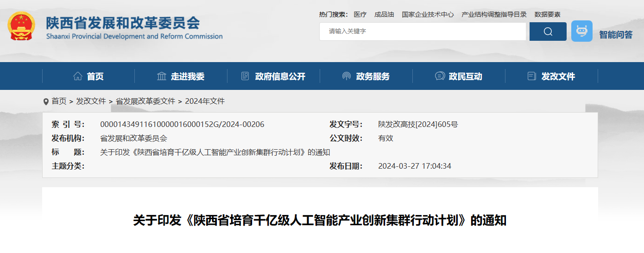Viewport: 644px width, 253px height.
Task: Go to the 政务服务 navigation tab
Action: tap(373, 76)
